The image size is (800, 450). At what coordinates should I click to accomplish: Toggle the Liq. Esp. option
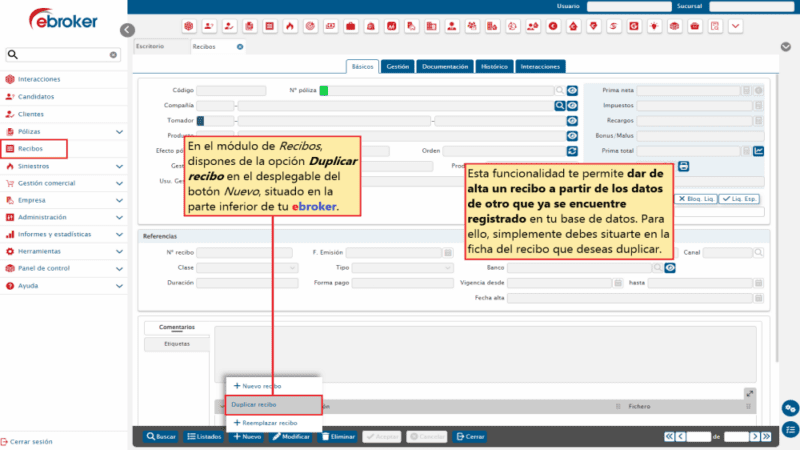[739, 199]
